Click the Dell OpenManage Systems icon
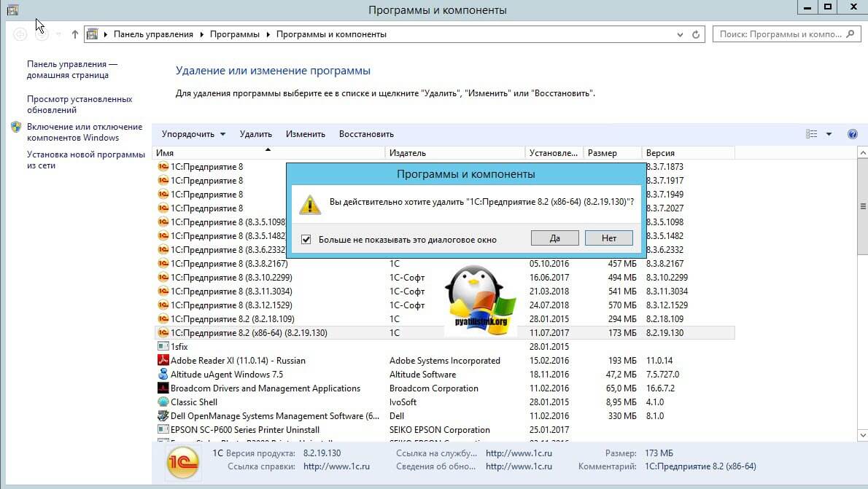This screenshot has height=489, width=868. tap(163, 416)
